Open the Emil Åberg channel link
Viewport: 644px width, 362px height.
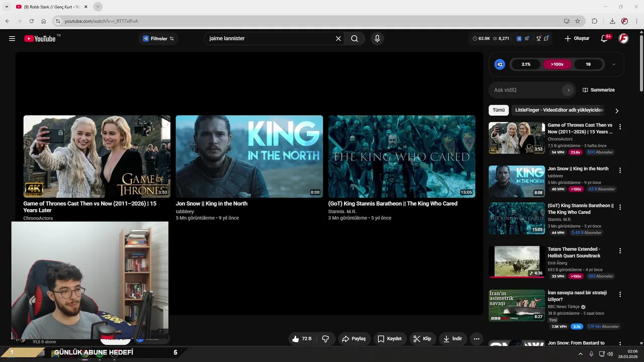tap(557, 263)
